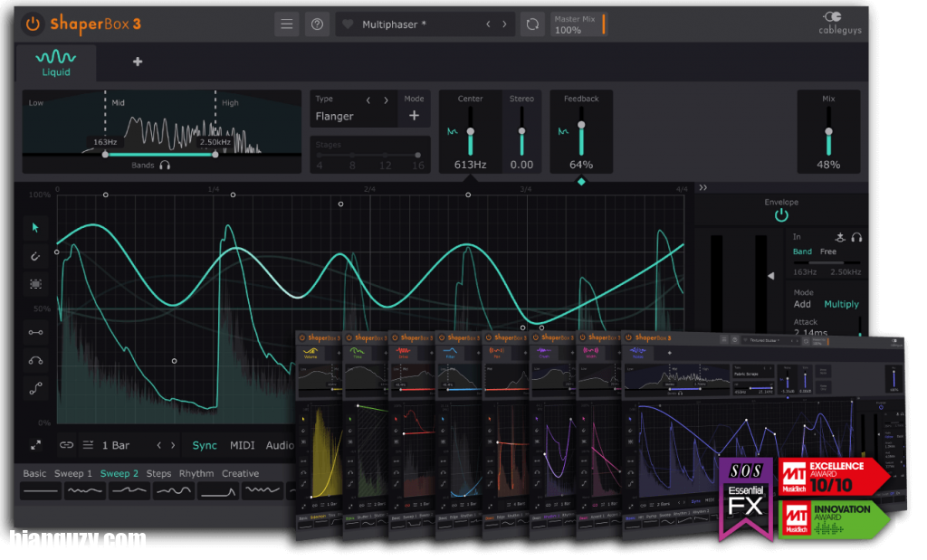Viewport: 927px width, 560px height.
Task: Choose the fifth waveform preset with end spike
Action: (x=218, y=491)
